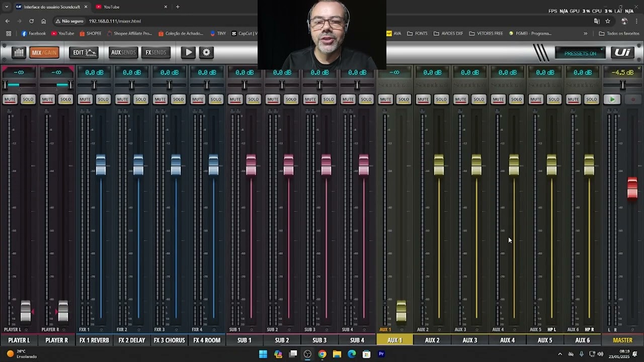Solo the FX 2 DELAY channel
The height and width of the screenshot is (362, 644).
pos(140,100)
